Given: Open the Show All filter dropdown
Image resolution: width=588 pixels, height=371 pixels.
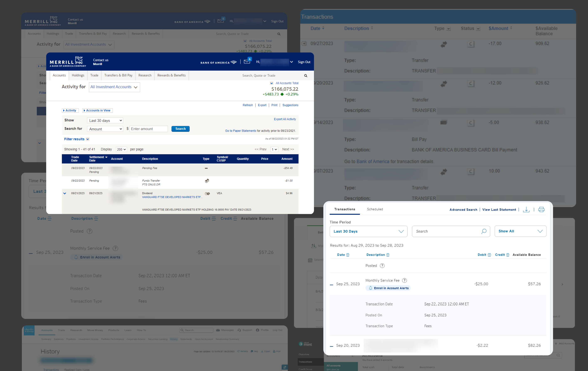Looking at the screenshot, I should (520, 231).
